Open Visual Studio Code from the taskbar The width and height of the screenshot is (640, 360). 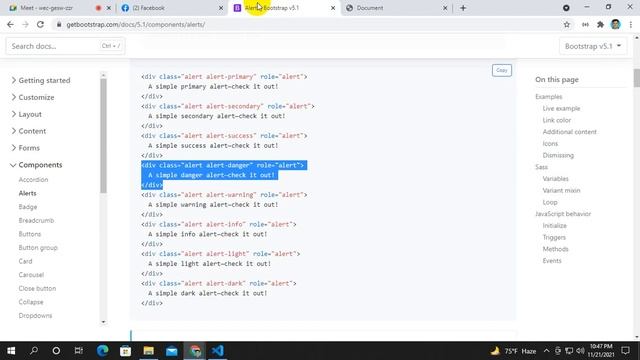tap(218, 351)
